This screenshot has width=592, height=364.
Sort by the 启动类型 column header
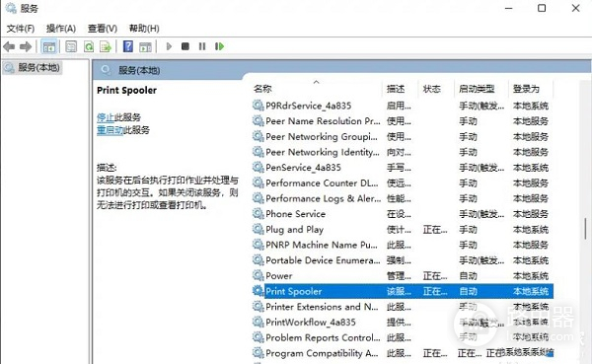click(481, 89)
